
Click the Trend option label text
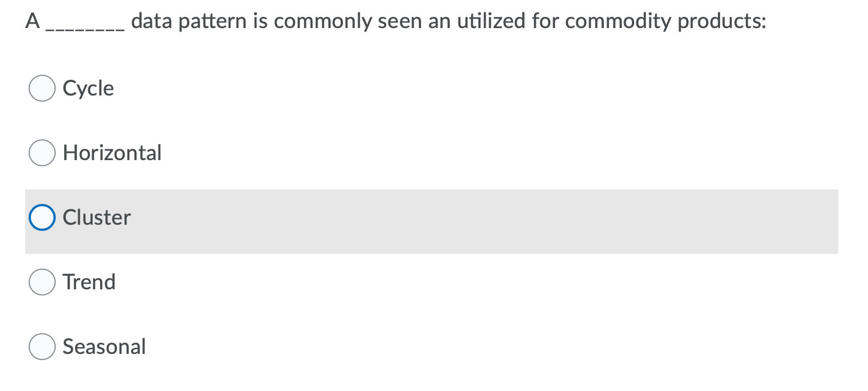[88, 281]
